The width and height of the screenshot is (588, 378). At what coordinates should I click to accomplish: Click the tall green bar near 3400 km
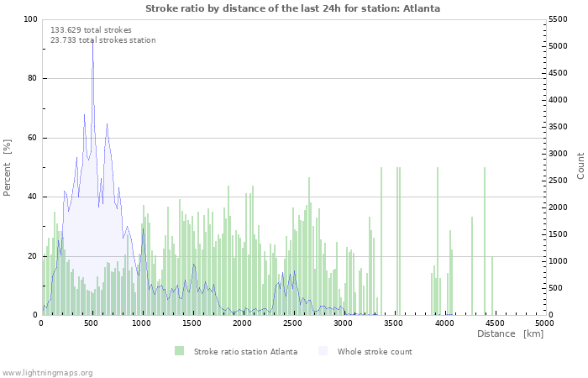(x=381, y=241)
